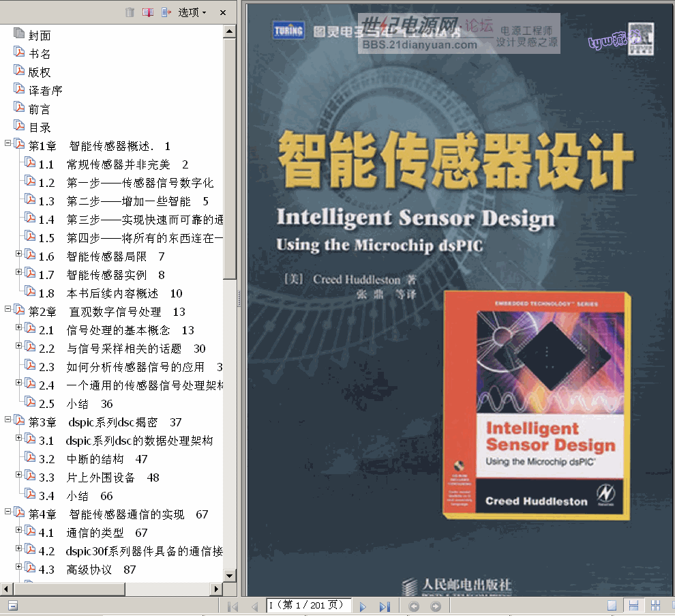Switch to single page layout
Image resolution: width=675 pixels, height=616 pixels.
click(x=612, y=606)
